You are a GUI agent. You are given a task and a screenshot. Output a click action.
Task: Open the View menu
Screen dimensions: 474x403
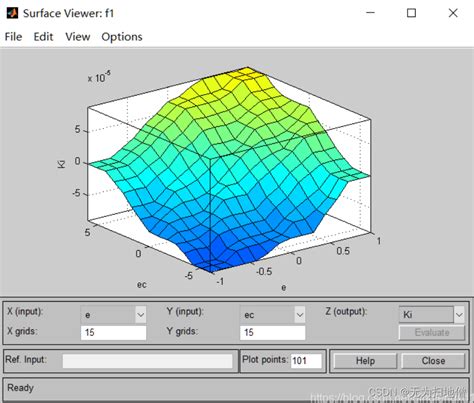(x=78, y=37)
